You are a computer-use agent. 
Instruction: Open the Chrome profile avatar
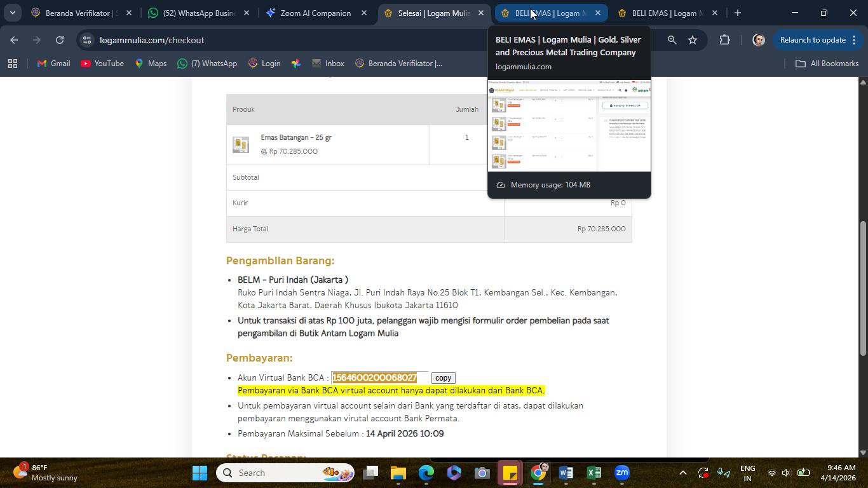click(758, 40)
